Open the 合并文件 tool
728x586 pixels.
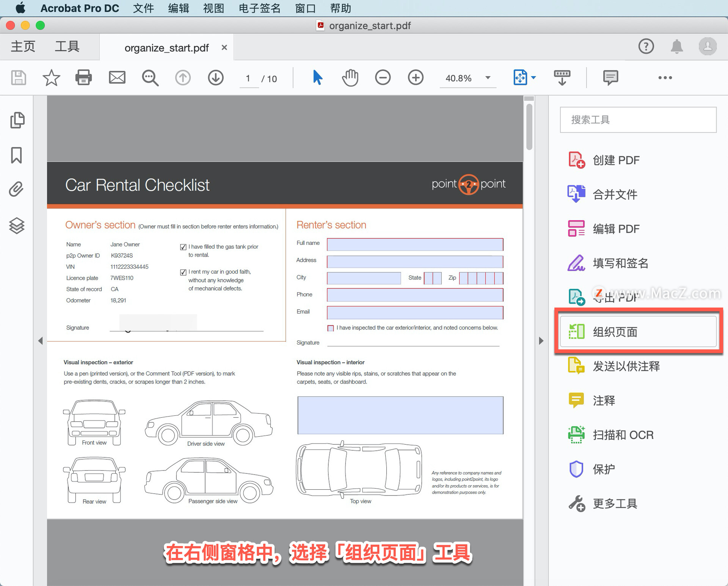614,194
